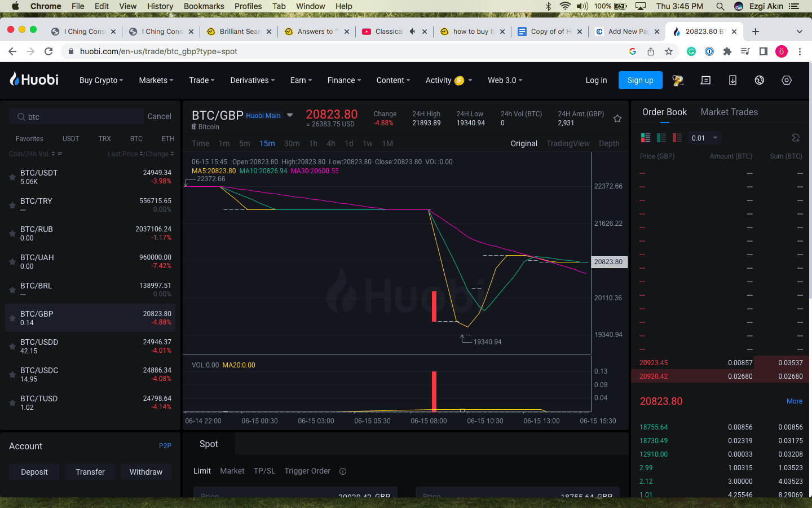Open the app download icon
This screenshot has width=812, height=508.
point(732,80)
